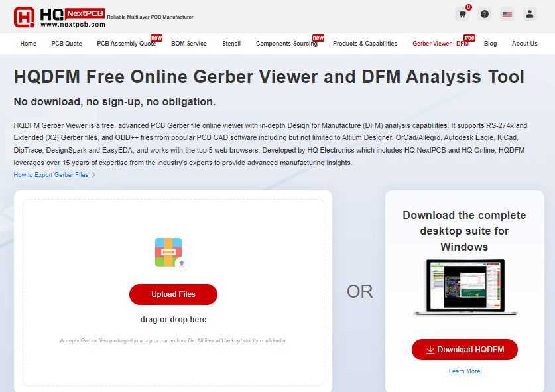Click the Upload Files button
Image resolution: width=555 pixels, height=392 pixels.
tap(173, 294)
